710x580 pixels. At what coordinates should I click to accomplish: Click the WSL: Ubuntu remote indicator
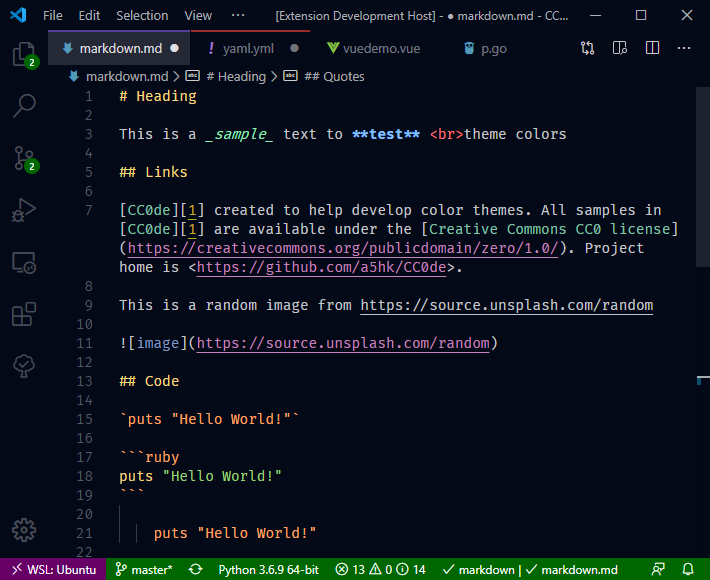53,570
